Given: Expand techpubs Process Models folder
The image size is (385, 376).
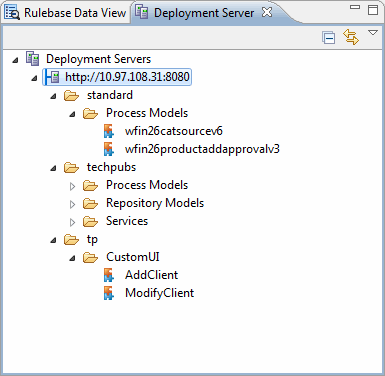Looking at the screenshot, I should (x=72, y=186).
